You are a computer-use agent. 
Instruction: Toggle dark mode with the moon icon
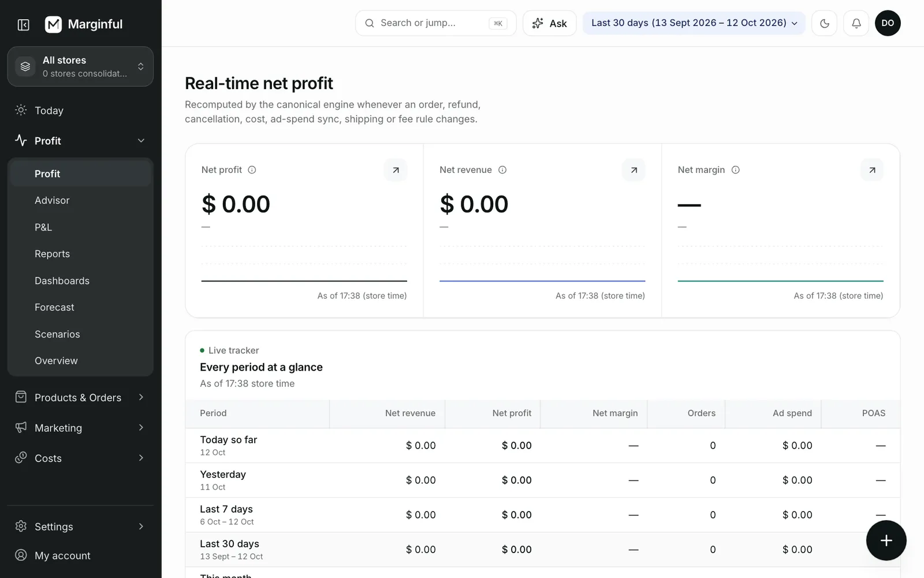point(824,23)
